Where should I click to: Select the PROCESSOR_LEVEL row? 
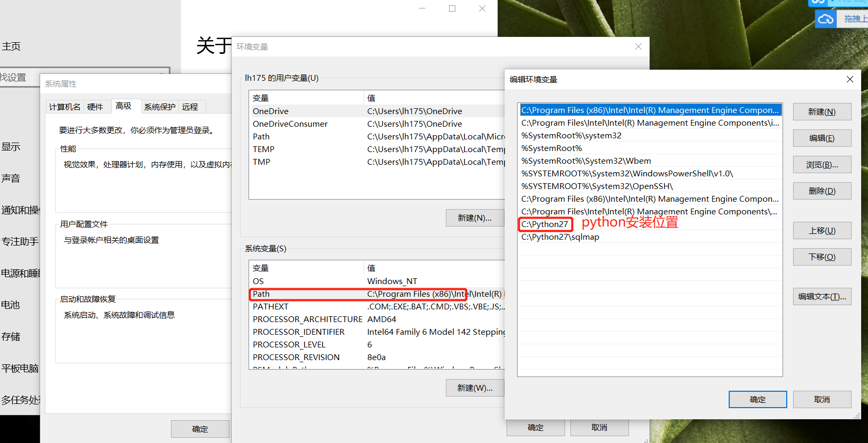click(x=377, y=345)
